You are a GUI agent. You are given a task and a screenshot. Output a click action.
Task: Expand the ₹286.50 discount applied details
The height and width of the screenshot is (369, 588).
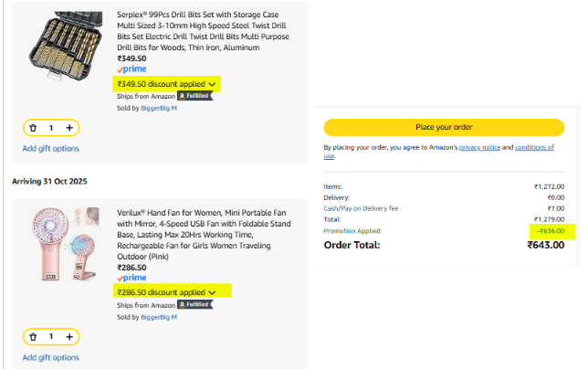click(x=212, y=292)
